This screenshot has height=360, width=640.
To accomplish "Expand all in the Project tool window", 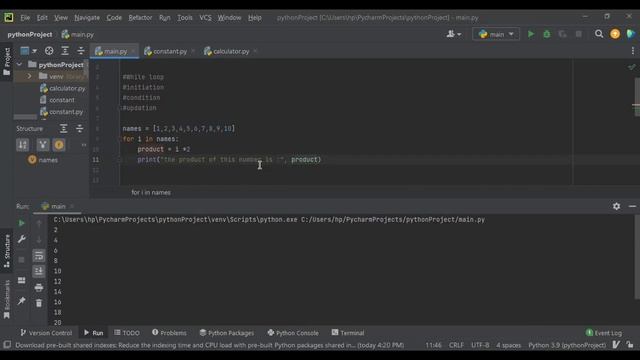I will tap(65, 51).
